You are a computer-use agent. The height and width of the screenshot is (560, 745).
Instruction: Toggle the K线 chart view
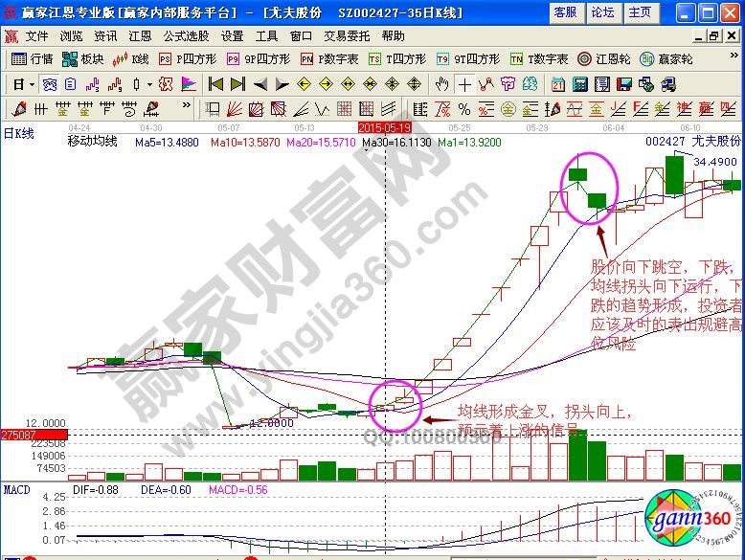[131, 58]
